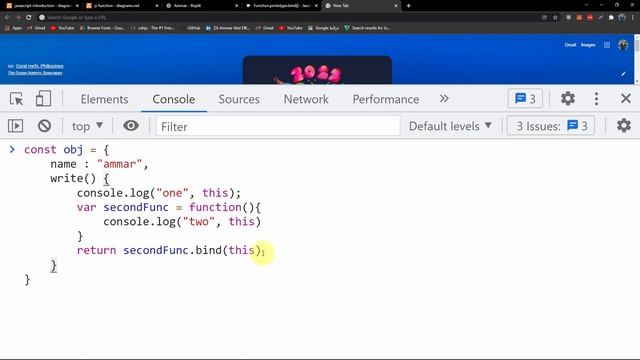Viewport: 640px width, 360px height.
Task: Open console settings gear icon
Action: pyautogui.click(x=624, y=126)
